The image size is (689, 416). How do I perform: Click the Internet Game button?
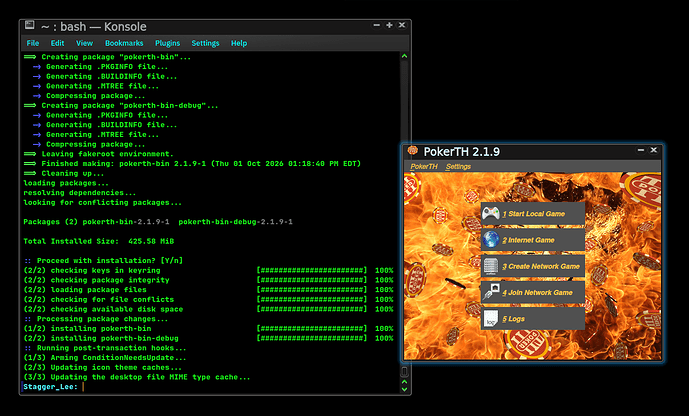(x=533, y=240)
